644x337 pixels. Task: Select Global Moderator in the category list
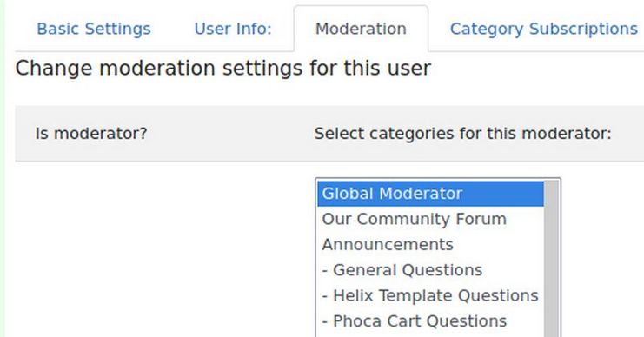tap(430, 194)
